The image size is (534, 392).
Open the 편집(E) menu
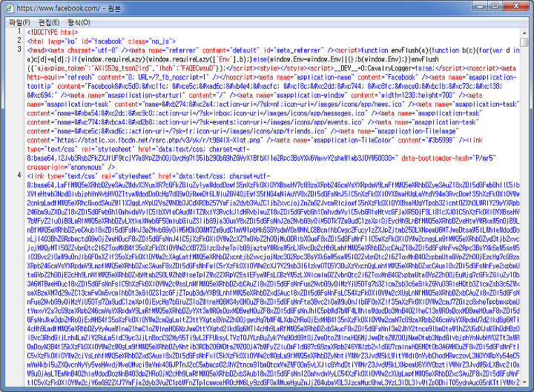[49, 22]
